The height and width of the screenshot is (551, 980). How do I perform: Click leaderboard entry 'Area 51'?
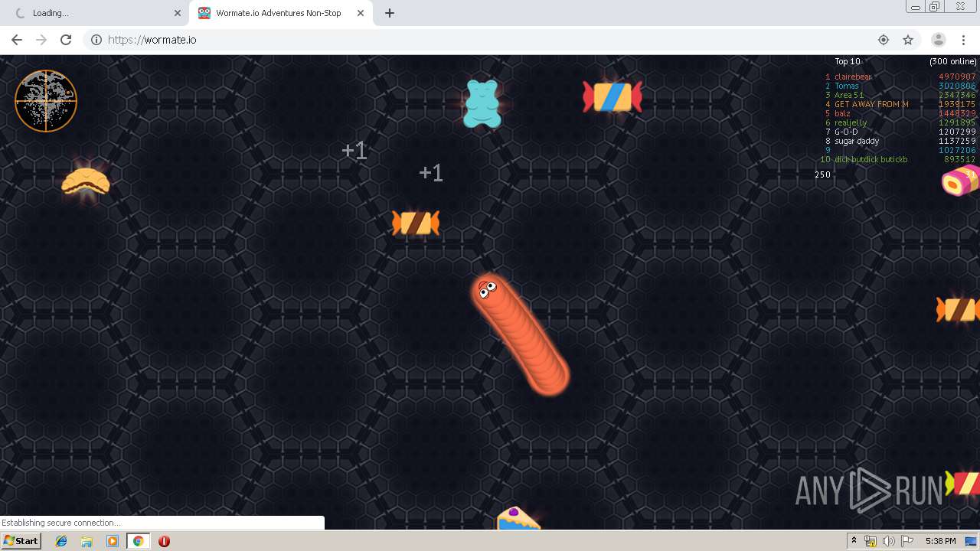(849, 95)
